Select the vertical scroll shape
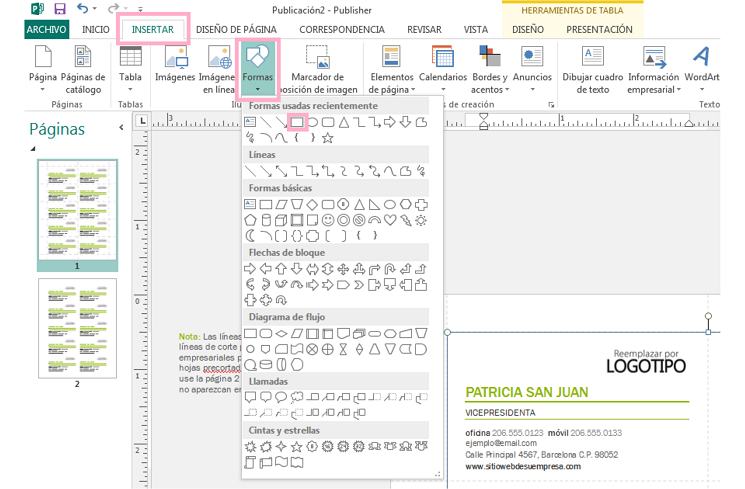The height and width of the screenshot is (489, 745). 250,462
